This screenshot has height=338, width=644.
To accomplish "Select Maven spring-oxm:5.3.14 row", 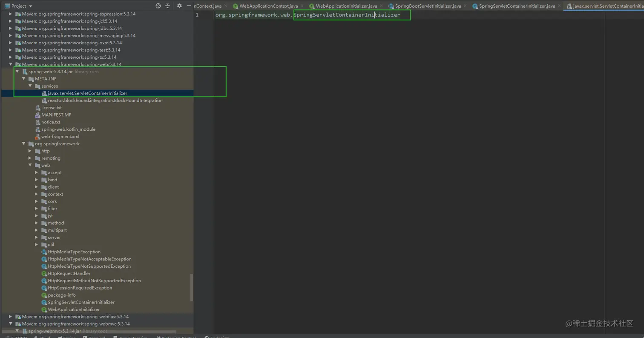I will 97,43.
